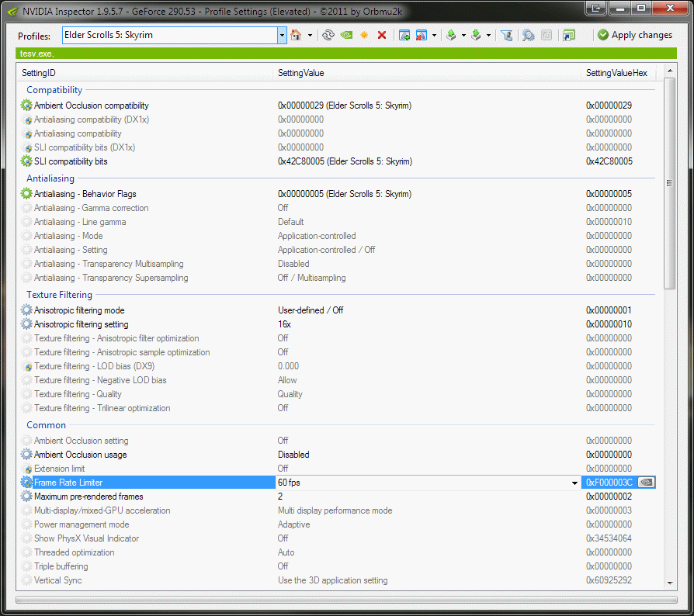Image resolution: width=694 pixels, height=616 pixels.
Task: Open the Frame Rate Limiter value dropdown
Action: (574, 483)
